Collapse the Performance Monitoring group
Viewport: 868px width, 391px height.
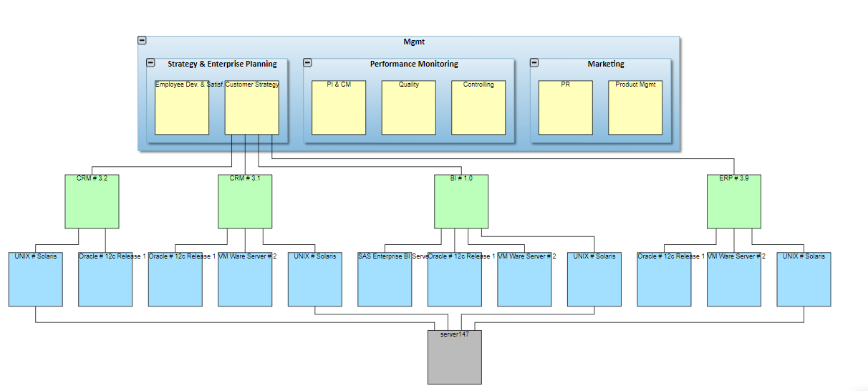307,63
